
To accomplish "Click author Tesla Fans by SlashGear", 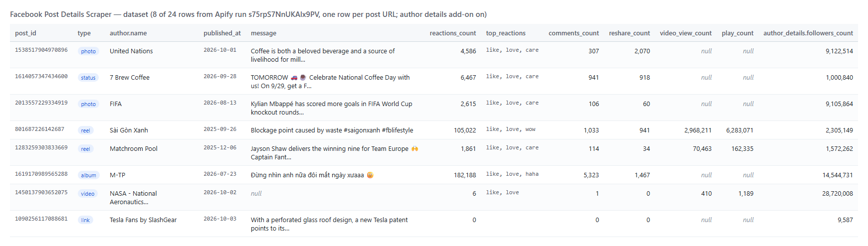I will click(x=143, y=220).
